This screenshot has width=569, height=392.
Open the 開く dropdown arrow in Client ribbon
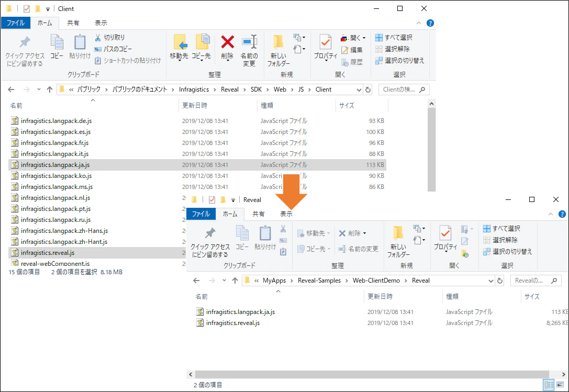(x=364, y=38)
